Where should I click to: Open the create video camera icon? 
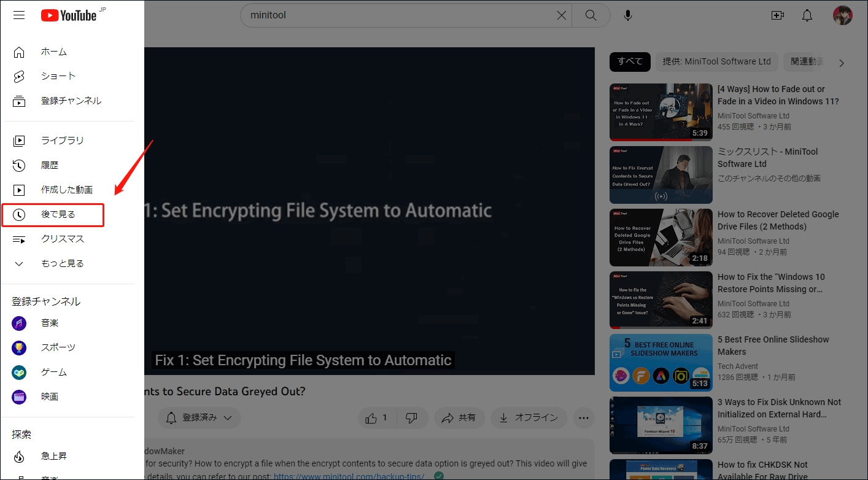(x=778, y=15)
